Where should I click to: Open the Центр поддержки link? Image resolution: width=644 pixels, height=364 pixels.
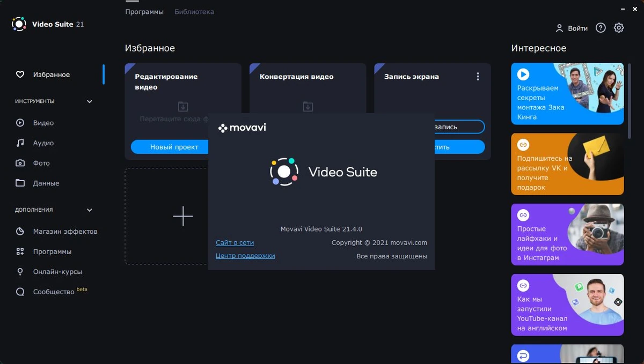pos(245,256)
